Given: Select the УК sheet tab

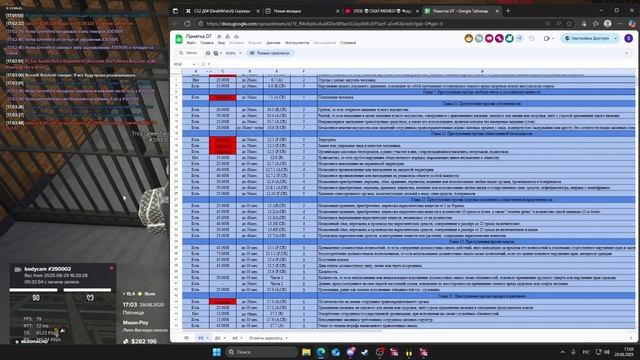Looking at the screenshot, I should pos(203,338).
